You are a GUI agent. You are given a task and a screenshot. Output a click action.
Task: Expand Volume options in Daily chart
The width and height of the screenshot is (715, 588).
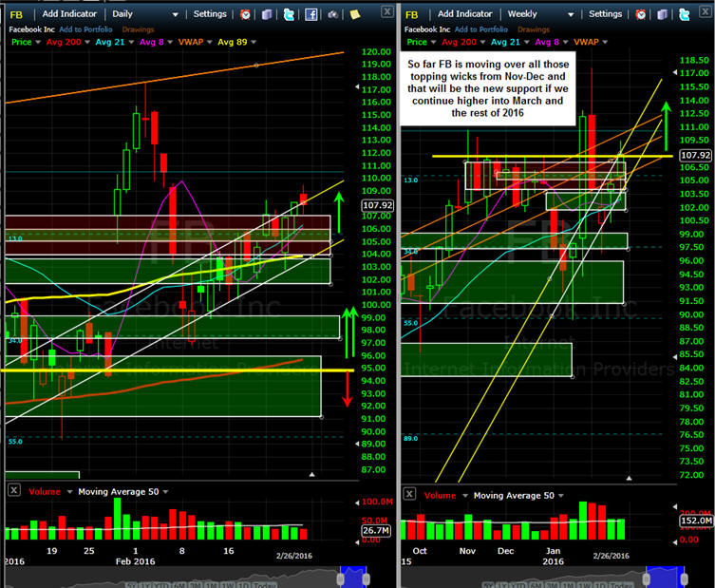[x=69, y=492]
